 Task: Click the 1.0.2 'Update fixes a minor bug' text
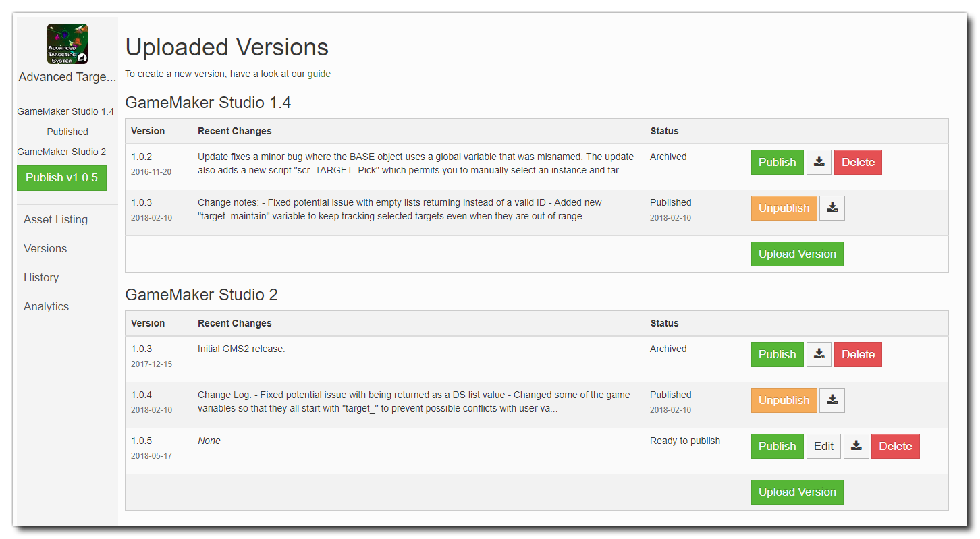click(x=416, y=163)
